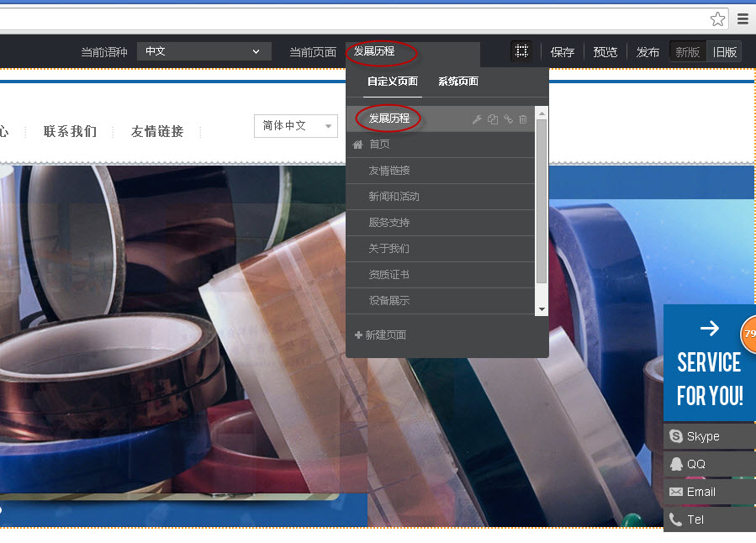Delete the 发展历程 page via trash icon
The height and width of the screenshot is (543, 756).
click(x=522, y=119)
